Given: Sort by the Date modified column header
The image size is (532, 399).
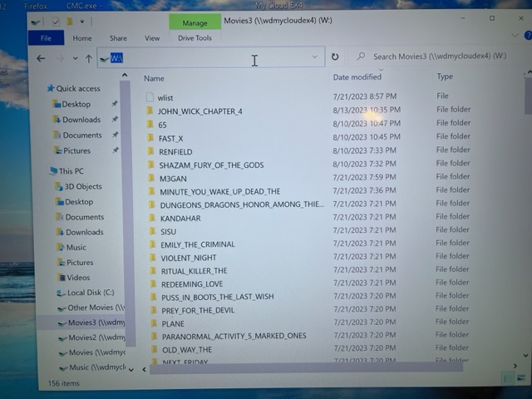Looking at the screenshot, I should [357, 77].
